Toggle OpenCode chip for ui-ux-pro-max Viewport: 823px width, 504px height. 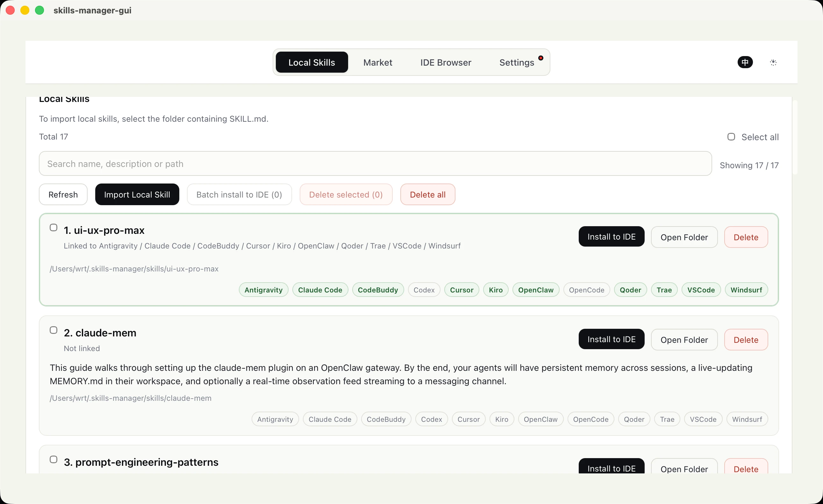coord(587,290)
